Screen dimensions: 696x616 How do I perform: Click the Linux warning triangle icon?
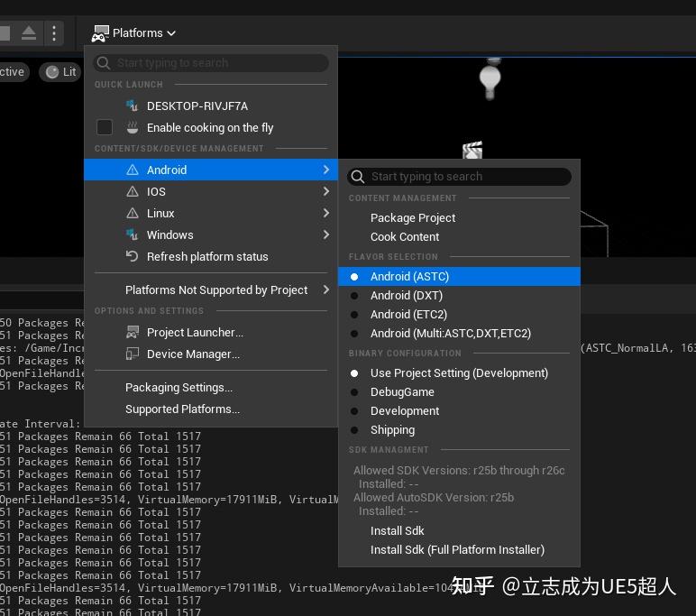[133, 213]
